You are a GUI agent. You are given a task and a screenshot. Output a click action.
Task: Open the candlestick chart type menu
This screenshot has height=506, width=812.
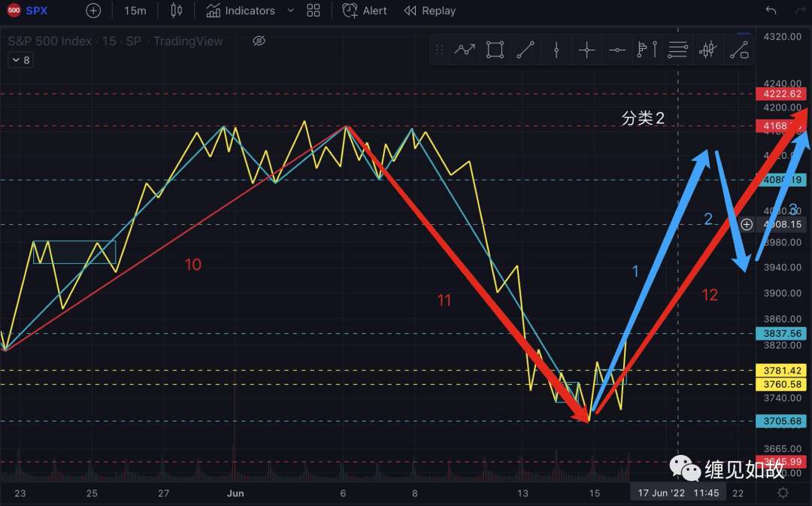(177, 11)
